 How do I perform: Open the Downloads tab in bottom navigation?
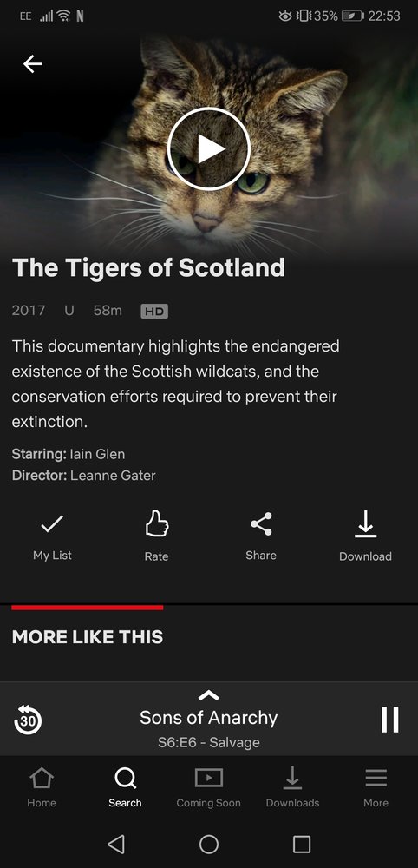click(292, 786)
